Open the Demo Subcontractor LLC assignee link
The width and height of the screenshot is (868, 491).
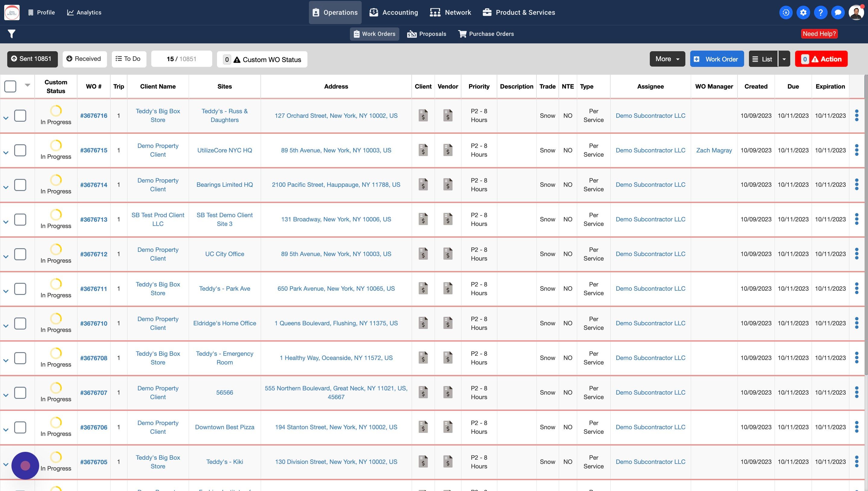pos(650,115)
